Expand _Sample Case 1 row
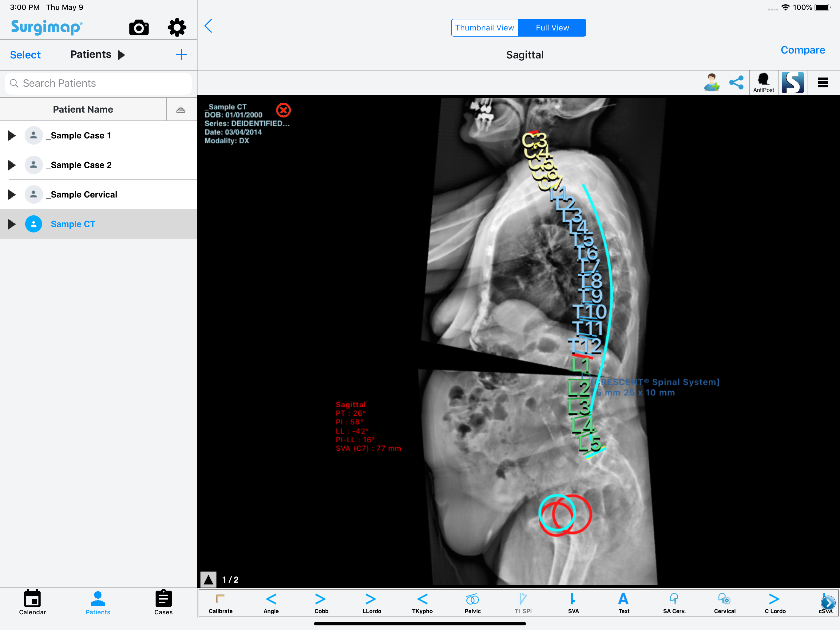Viewport: 840px width, 630px height. coord(12,136)
